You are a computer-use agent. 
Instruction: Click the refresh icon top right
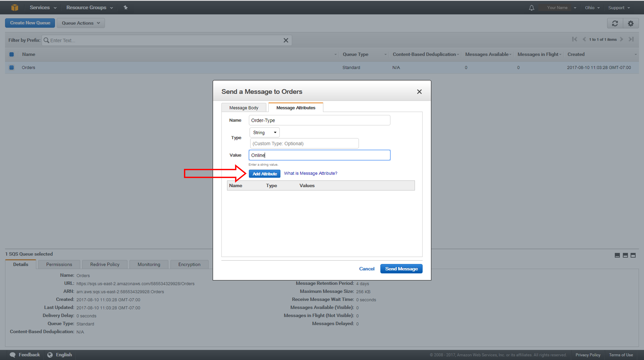(x=615, y=23)
